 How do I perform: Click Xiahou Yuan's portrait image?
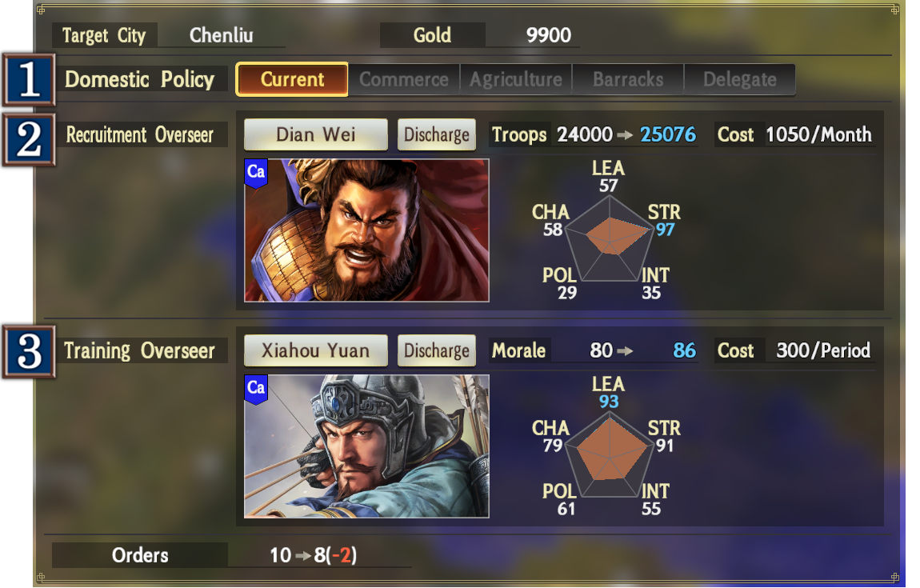[366, 446]
